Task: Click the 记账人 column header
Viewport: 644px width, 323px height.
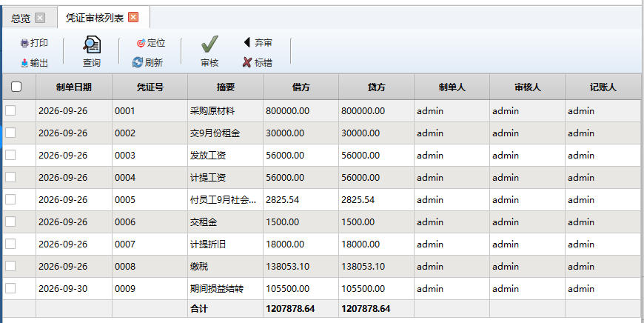Action: tap(603, 87)
